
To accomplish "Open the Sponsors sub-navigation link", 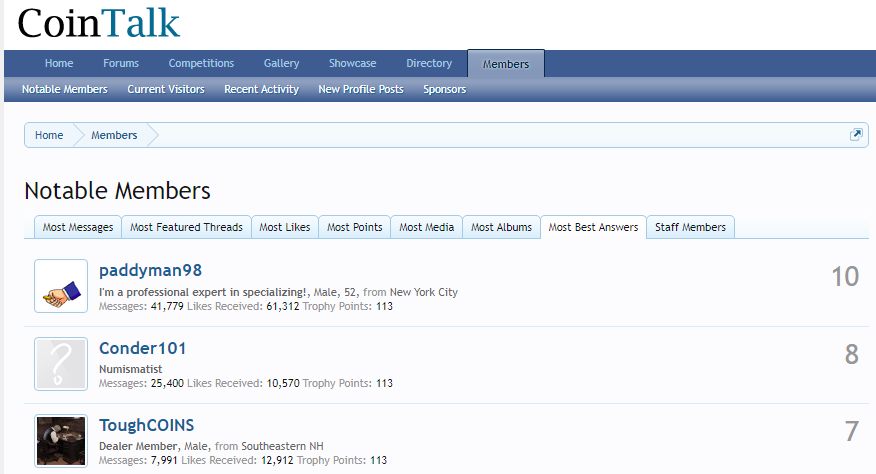I will pyautogui.click(x=444, y=89).
